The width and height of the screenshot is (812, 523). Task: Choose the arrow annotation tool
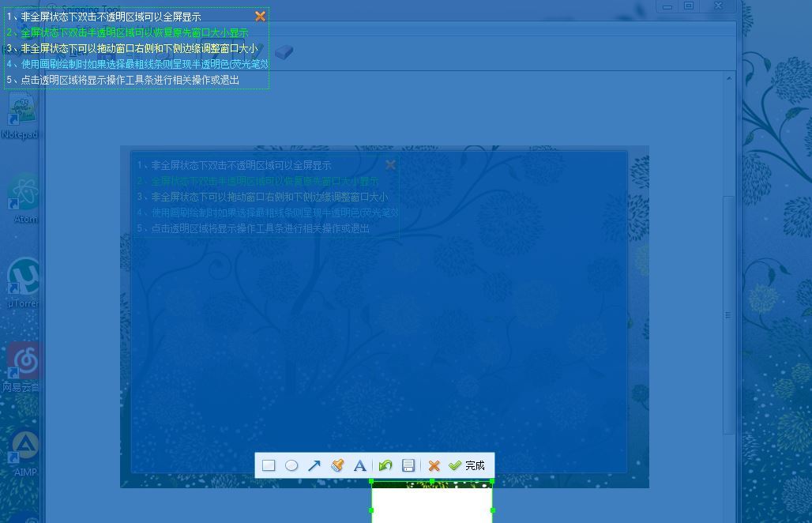coord(314,465)
